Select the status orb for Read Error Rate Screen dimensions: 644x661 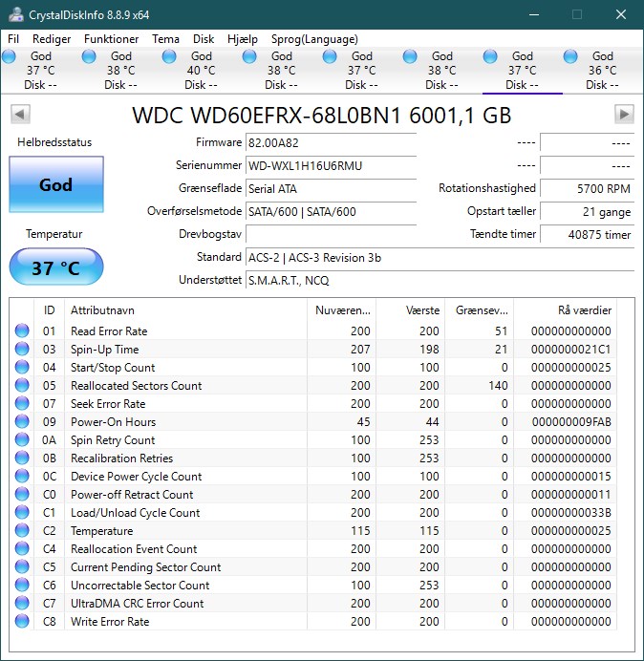click(22, 330)
